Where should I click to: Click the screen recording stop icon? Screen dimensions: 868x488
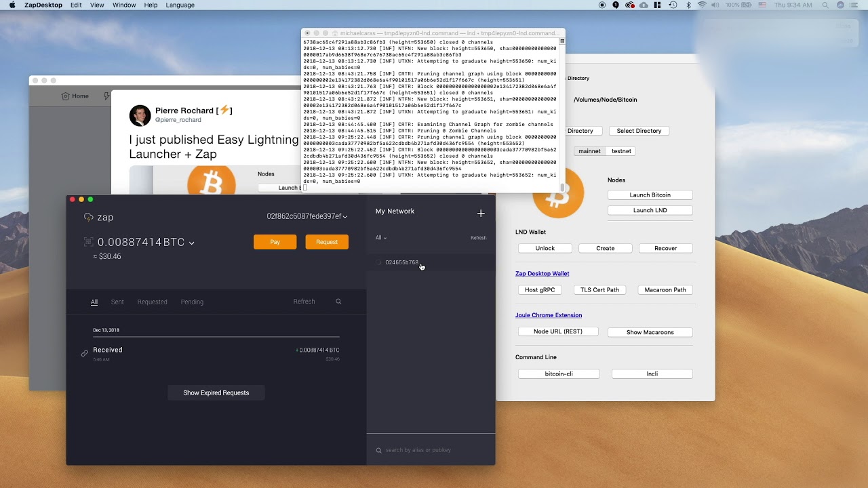[602, 5]
